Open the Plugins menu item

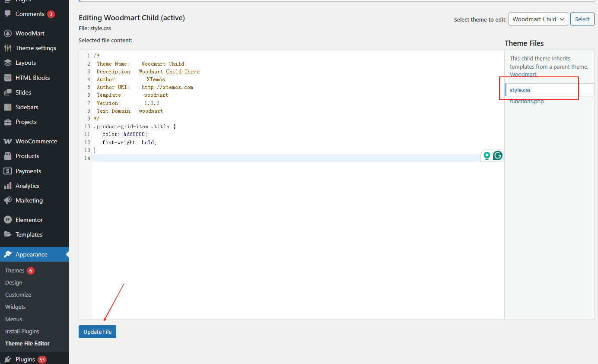(x=25, y=359)
